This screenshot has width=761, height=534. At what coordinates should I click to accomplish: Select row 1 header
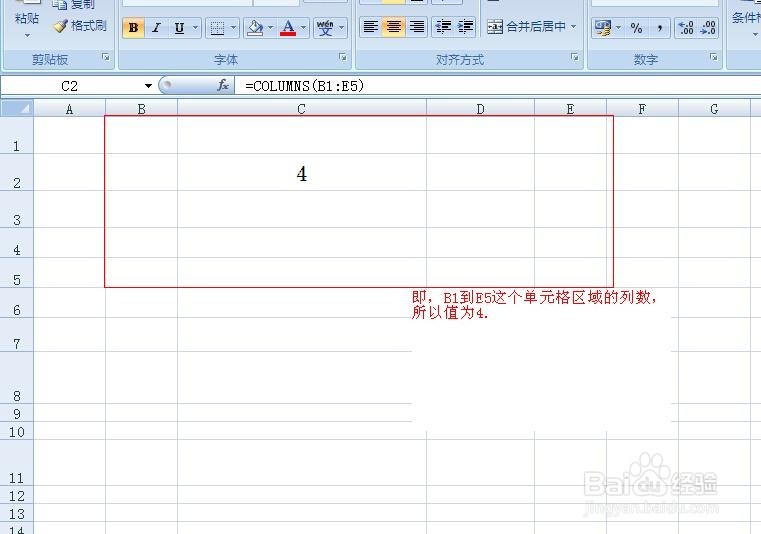click(17, 136)
